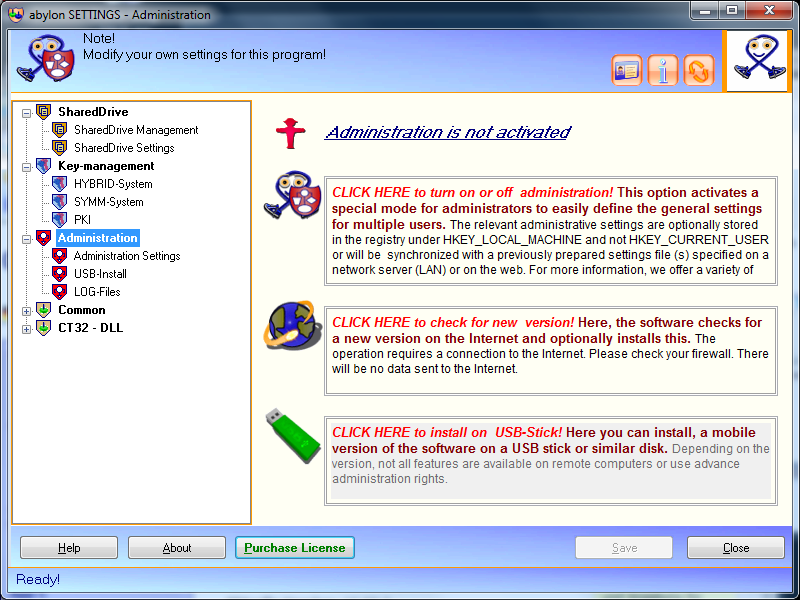Image resolution: width=800 pixels, height=600 pixels.
Task: Collapse the Administration tree node
Action: [27, 239]
